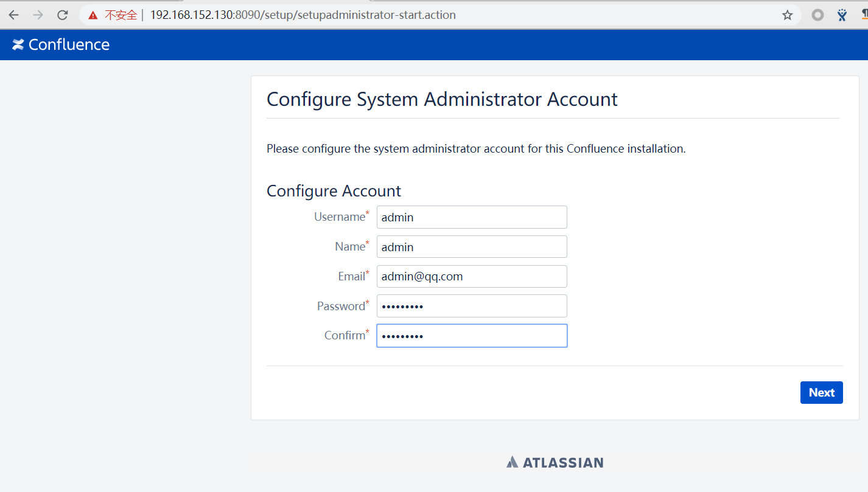Open the not-secure warning triangle icon

[93, 15]
